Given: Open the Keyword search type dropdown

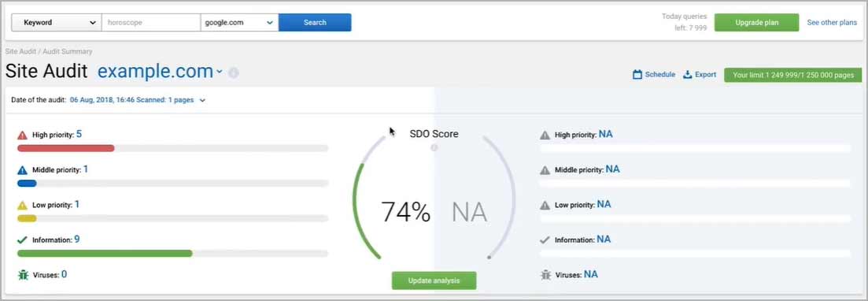Looking at the screenshot, I should [57, 23].
